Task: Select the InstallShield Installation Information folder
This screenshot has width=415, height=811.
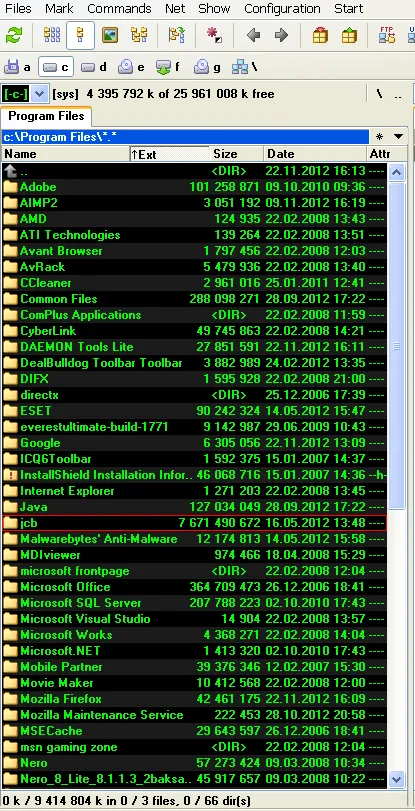Action: [194, 475]
